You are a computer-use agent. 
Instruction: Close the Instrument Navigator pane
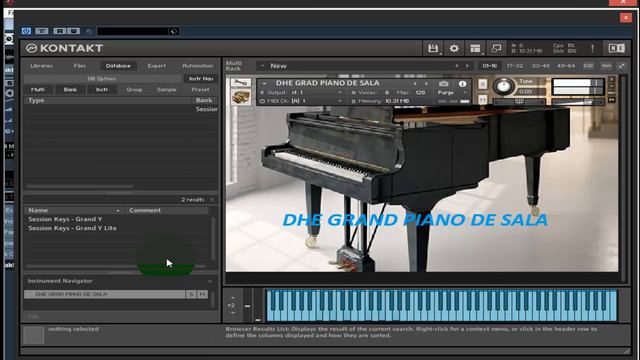(x=210, y=281)
